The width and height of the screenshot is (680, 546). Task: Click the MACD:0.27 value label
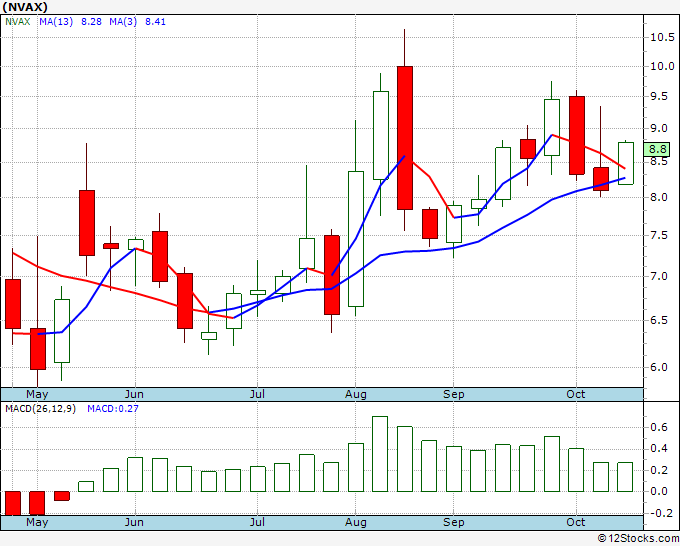(113, 409)
